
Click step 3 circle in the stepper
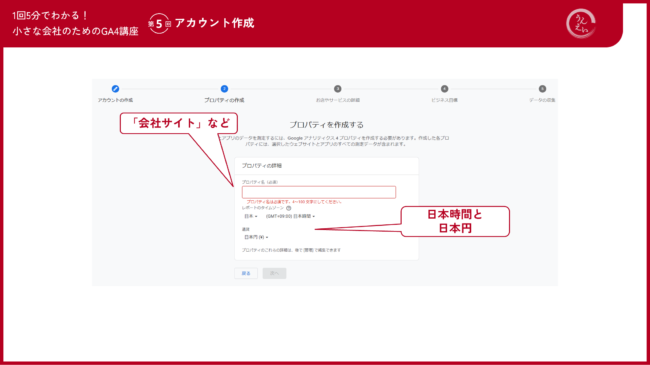click(x=338, y=89)
